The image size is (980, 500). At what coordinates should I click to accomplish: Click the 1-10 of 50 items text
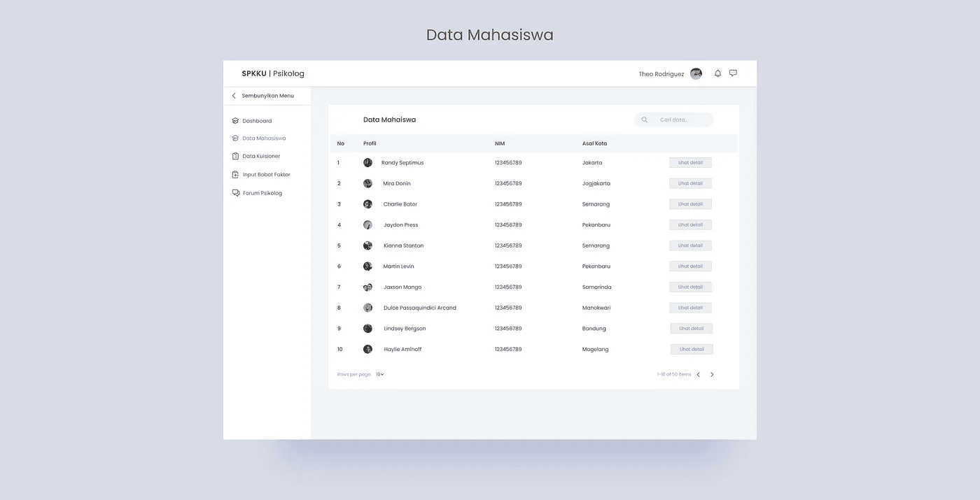[x=674, y=375]
